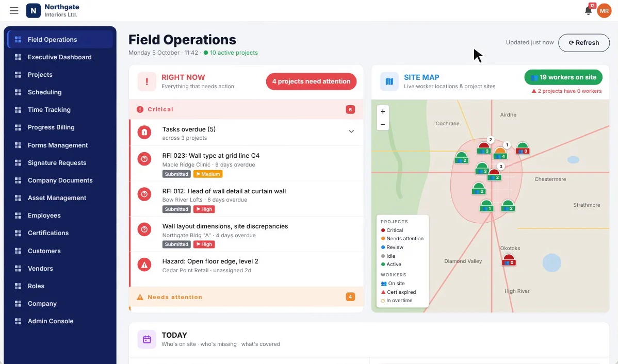This screenshot has height=364, width=618.
Task: Expand the Needs attention section header
Action: click(247, 297)
